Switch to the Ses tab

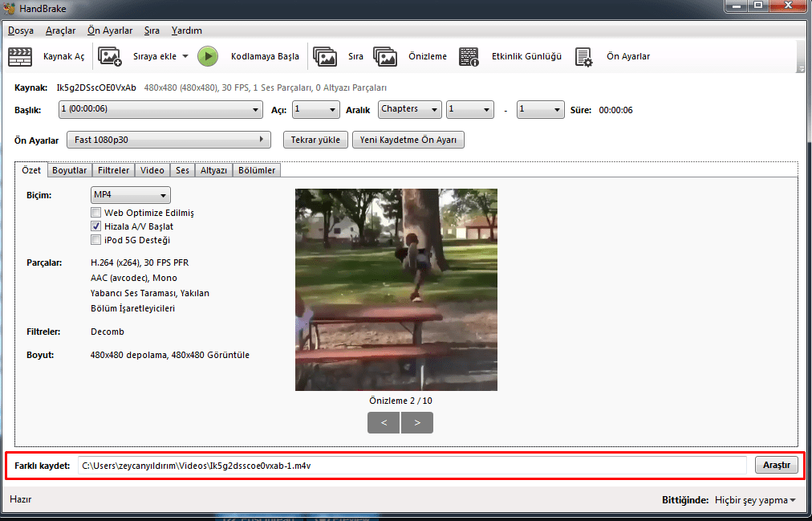pos(182,170)
